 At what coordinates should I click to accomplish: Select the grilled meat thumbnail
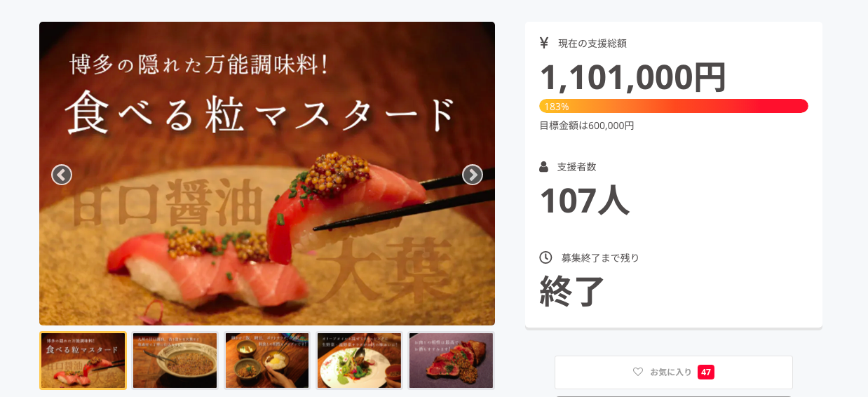click(x=452, y=361)
